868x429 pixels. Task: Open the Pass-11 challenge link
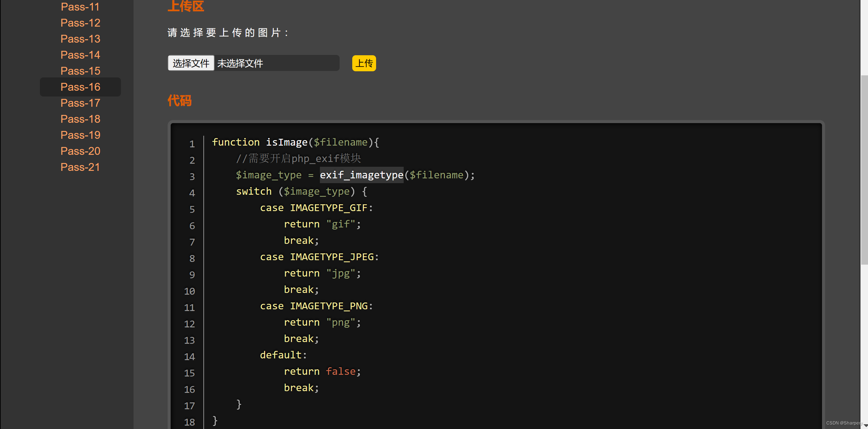80,7
